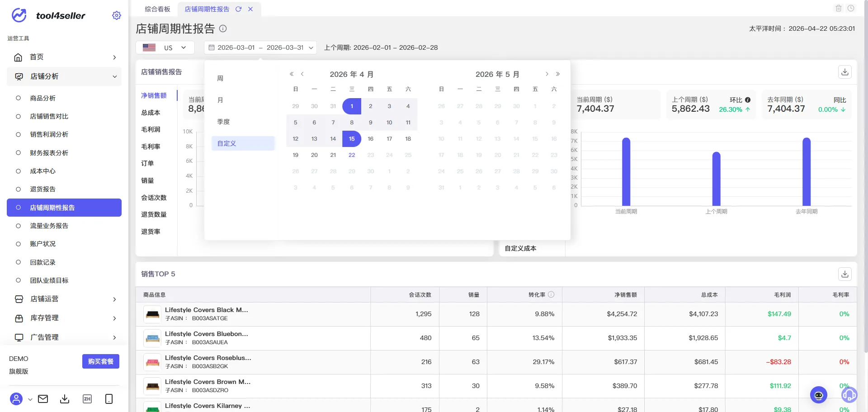The image size is (868, 412).
Task: Open the US marketplace dropdown
Action: 165,47
